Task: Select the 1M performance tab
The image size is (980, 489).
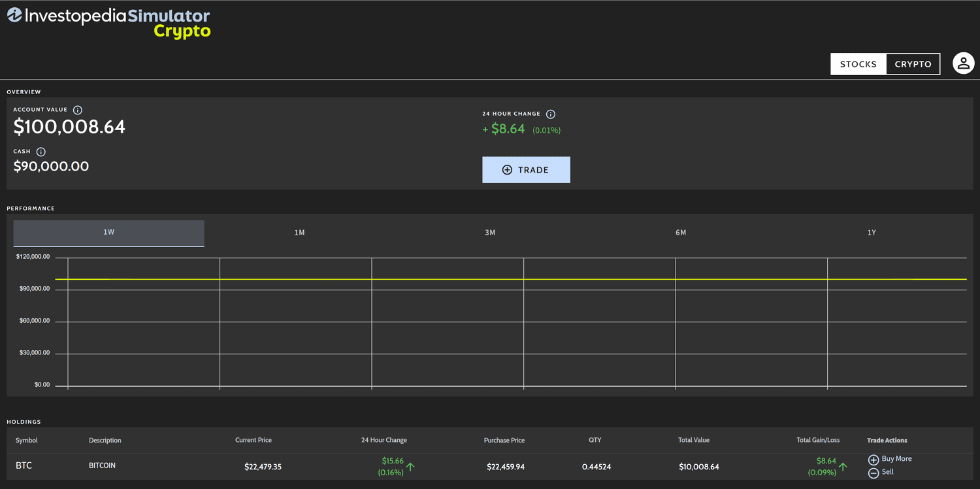Action: pos(299,233)
